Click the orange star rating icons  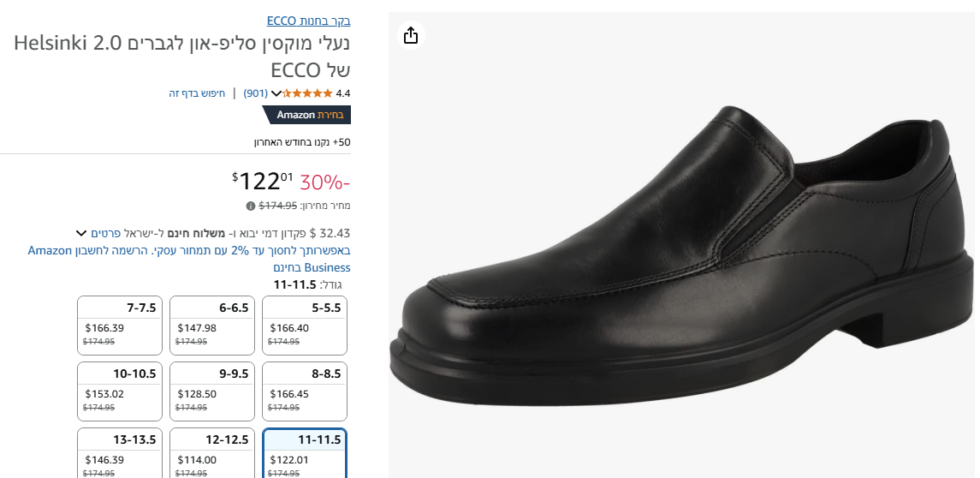307,93
